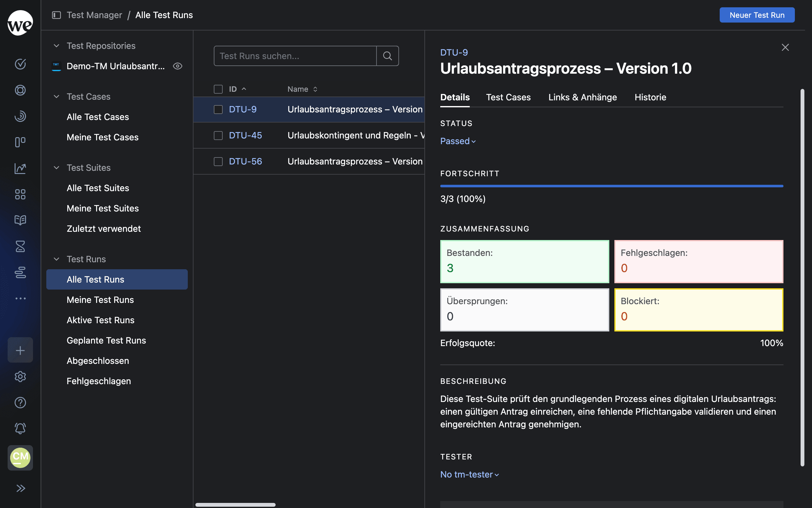Collapse the Test Cases section
Viewport: 812px width, 508px height.
coord(56,97)
